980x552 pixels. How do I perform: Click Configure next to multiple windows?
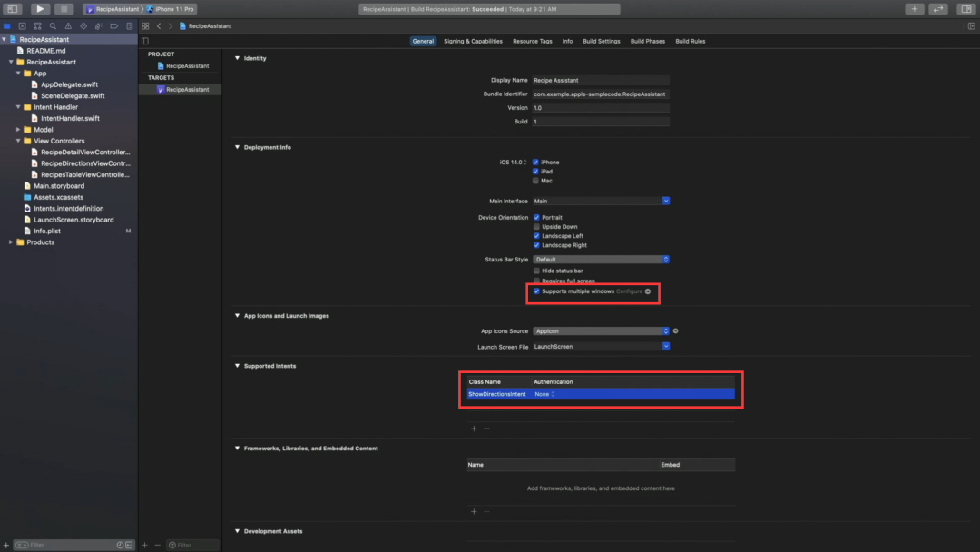(630, 291)
